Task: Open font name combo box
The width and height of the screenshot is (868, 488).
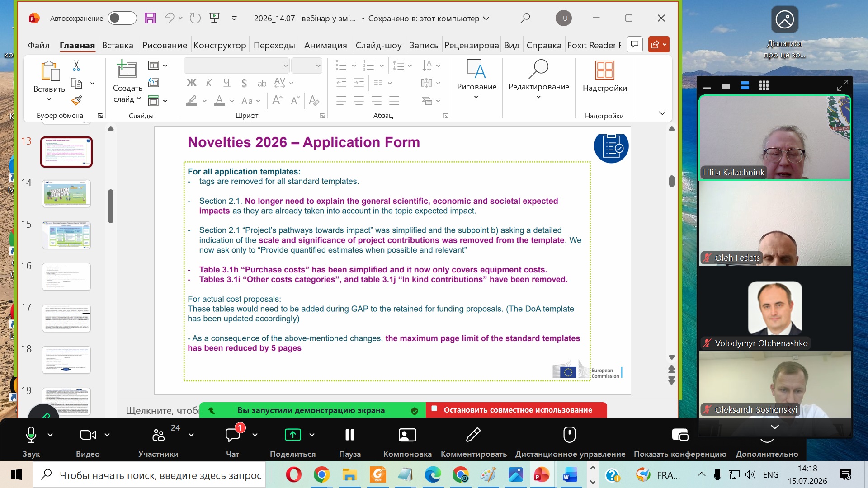Action: pos(236,66)
